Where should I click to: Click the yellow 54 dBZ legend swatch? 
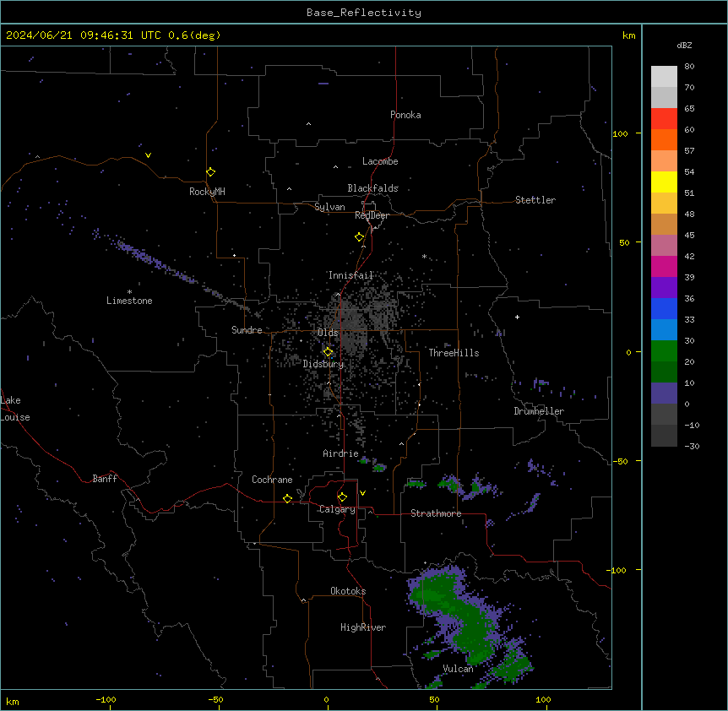click(x=664, y=182)
